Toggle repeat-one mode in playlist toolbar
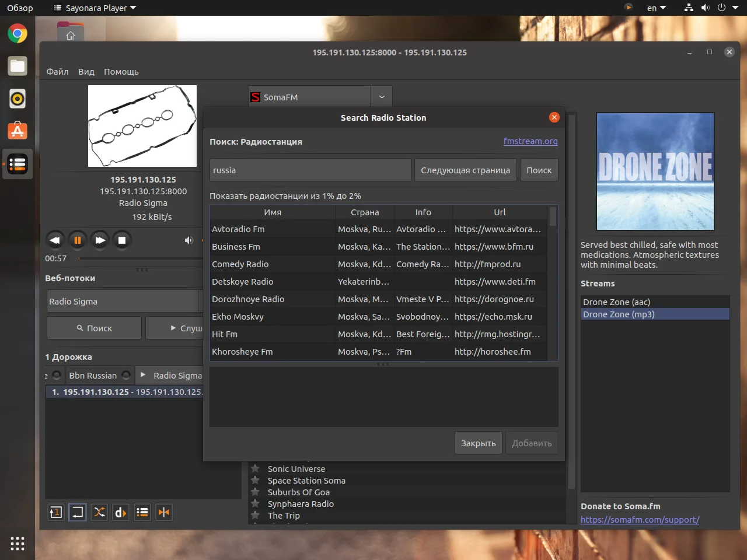This screenshot has height=560, width=747. click(x=55, y=512)
